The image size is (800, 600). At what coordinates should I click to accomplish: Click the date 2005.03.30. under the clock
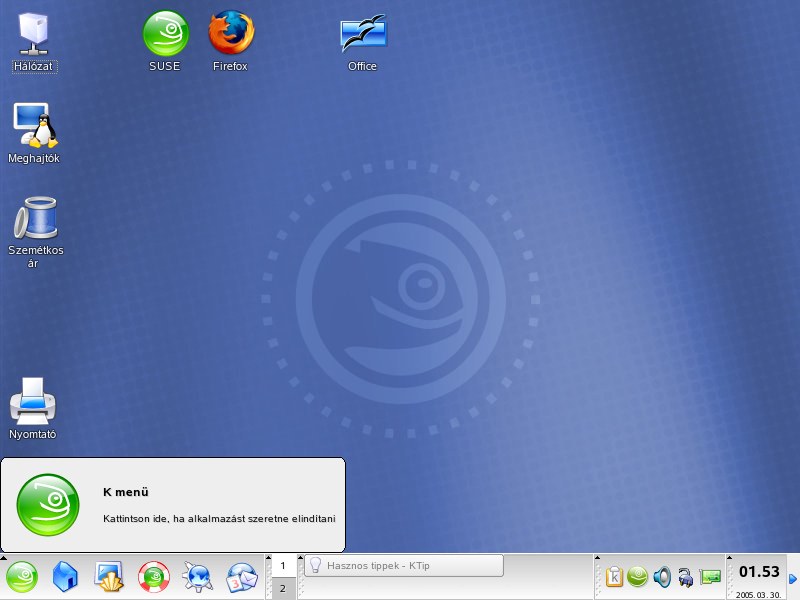point(758,595)
